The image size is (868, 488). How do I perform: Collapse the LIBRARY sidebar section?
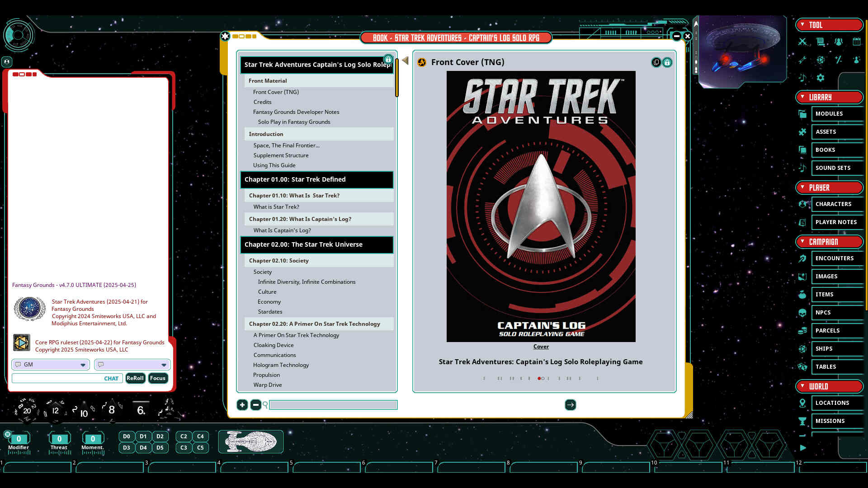[x=802, y=97]
